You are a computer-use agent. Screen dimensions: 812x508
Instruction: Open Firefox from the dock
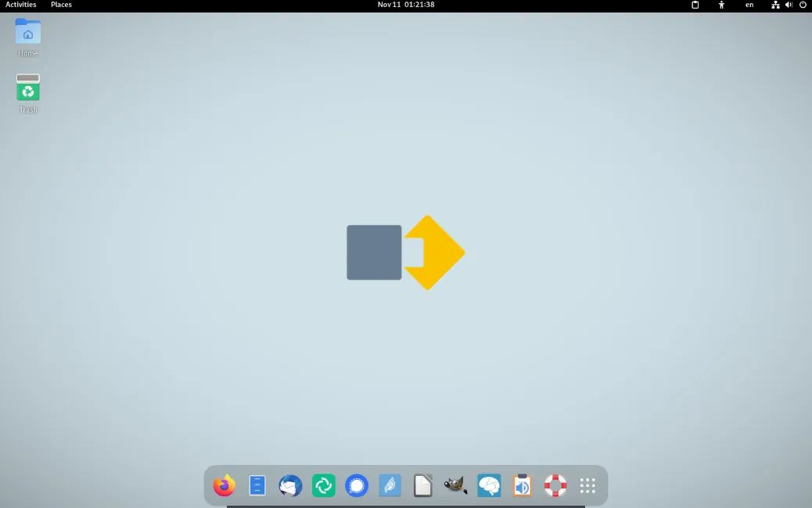(225, 485)
